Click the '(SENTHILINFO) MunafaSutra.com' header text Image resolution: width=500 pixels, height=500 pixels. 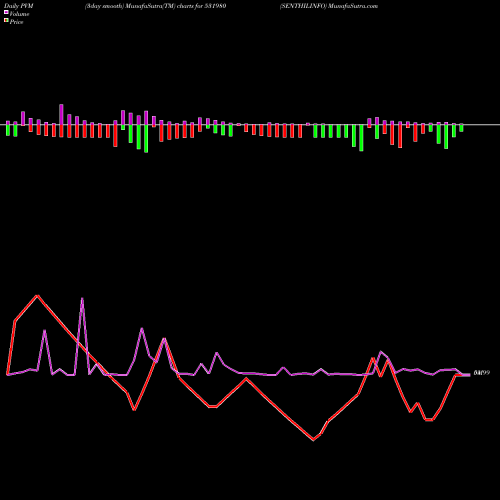329,6
